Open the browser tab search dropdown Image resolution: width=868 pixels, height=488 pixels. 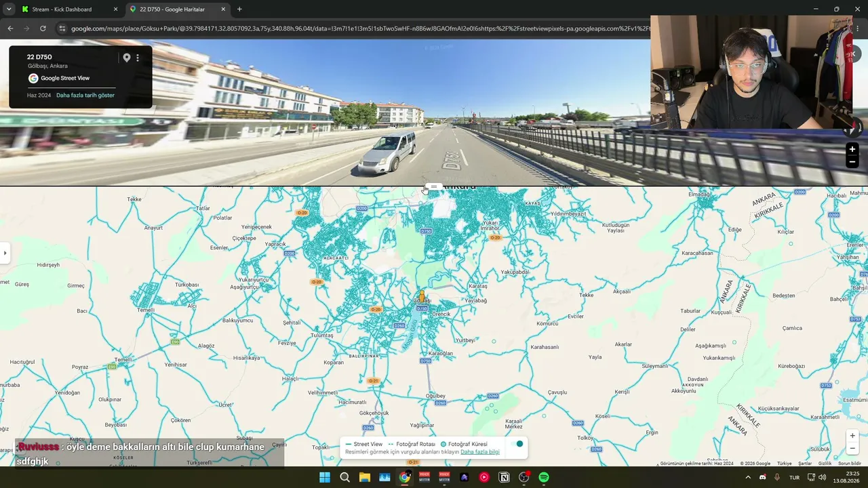click(9, 9)
